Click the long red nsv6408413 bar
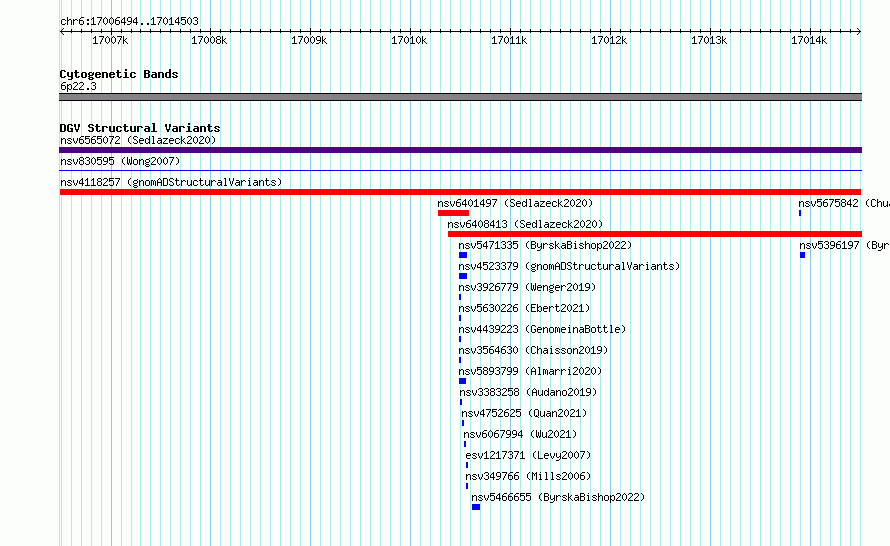 click(x=655, y=234)
